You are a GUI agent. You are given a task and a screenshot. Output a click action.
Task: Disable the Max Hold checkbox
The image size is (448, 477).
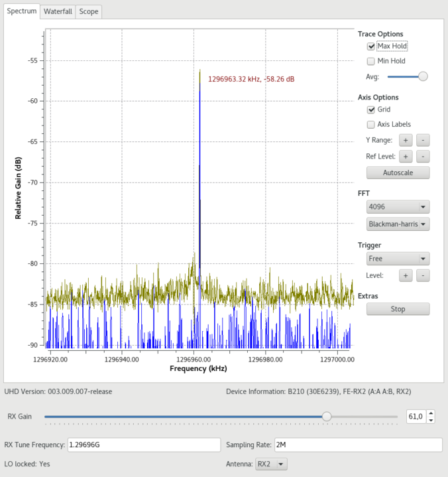(371, 46)
